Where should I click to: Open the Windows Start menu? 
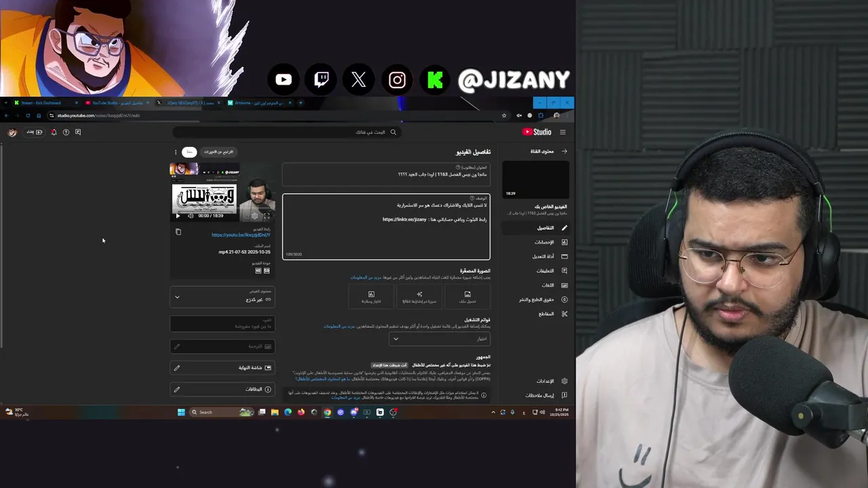point(181,412)
